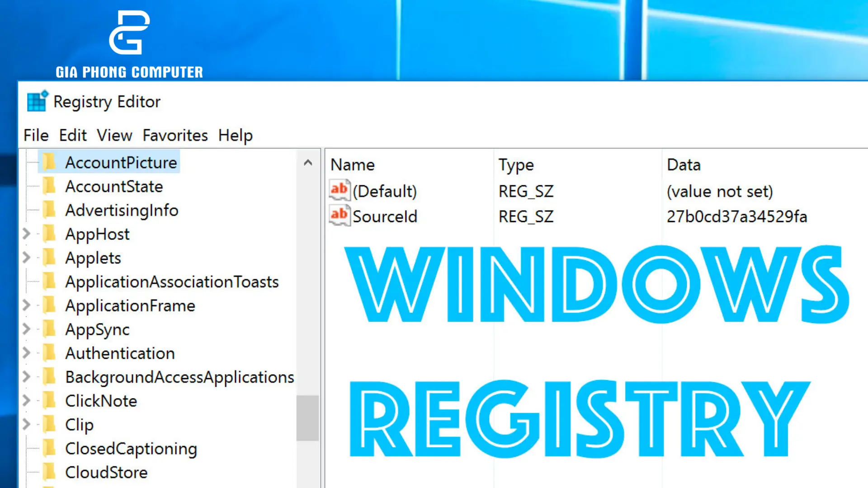Click the Type column header
The height and width of the screenshot is (488, 868).
point(516,164)
